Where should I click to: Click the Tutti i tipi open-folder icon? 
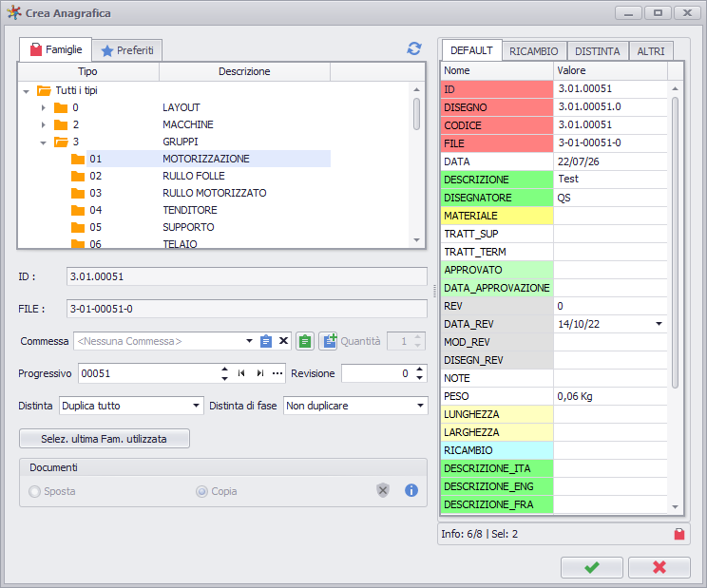point(44,90)
